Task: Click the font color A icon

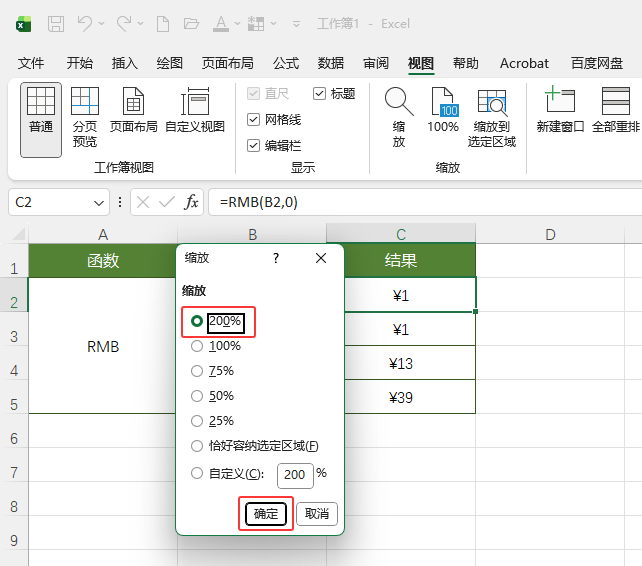Action: (x=221, y=24)
